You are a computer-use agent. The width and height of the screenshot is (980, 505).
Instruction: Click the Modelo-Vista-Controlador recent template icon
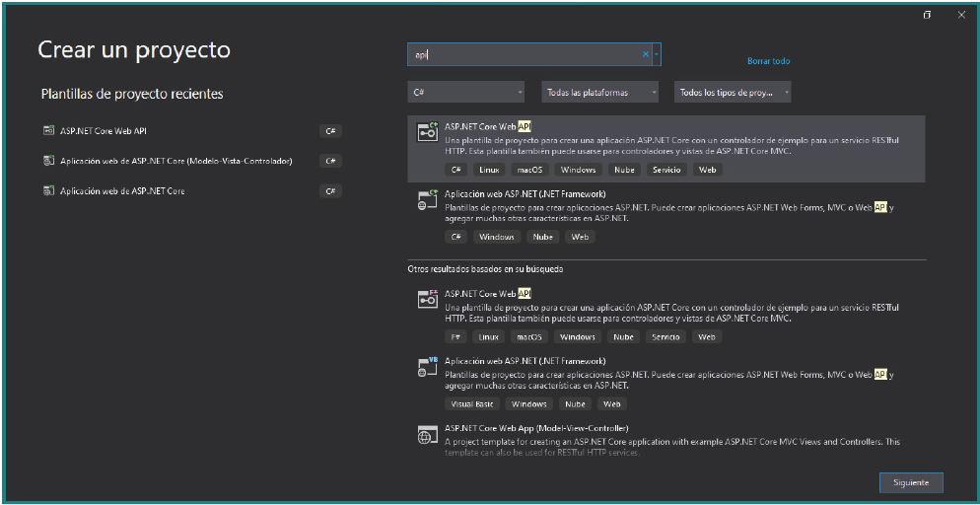[48, 161]
